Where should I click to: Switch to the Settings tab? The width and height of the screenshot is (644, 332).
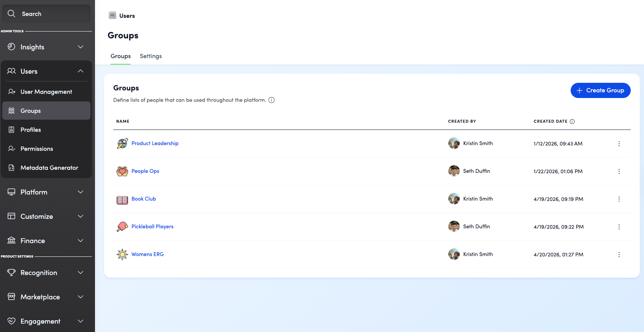[x=151, y=56]
